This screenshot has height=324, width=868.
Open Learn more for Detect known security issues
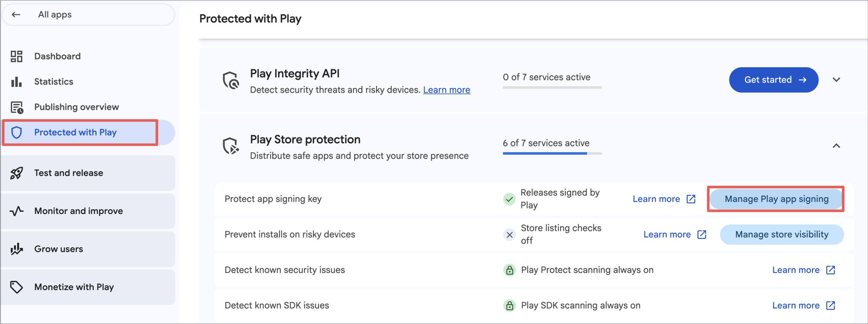pos(796,270)
